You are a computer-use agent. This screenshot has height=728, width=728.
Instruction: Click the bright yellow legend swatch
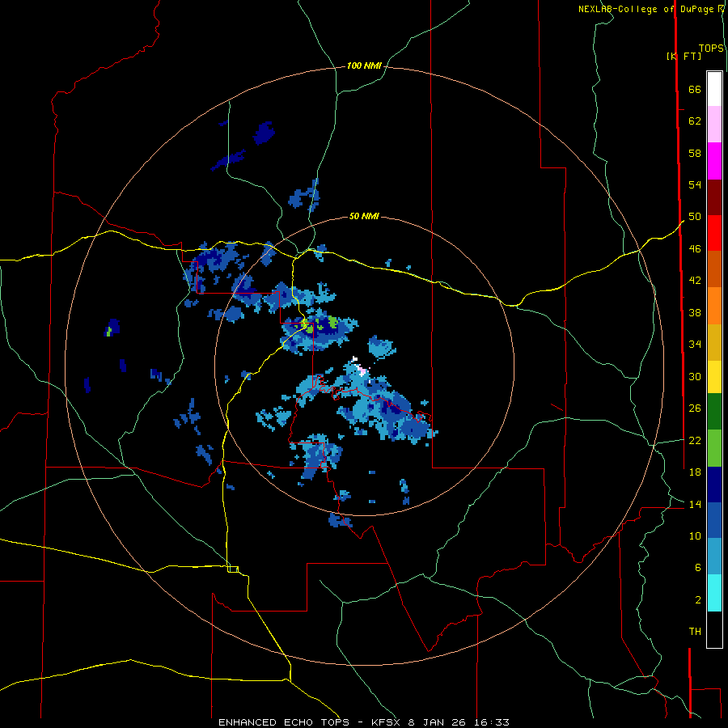click(714, 377)
